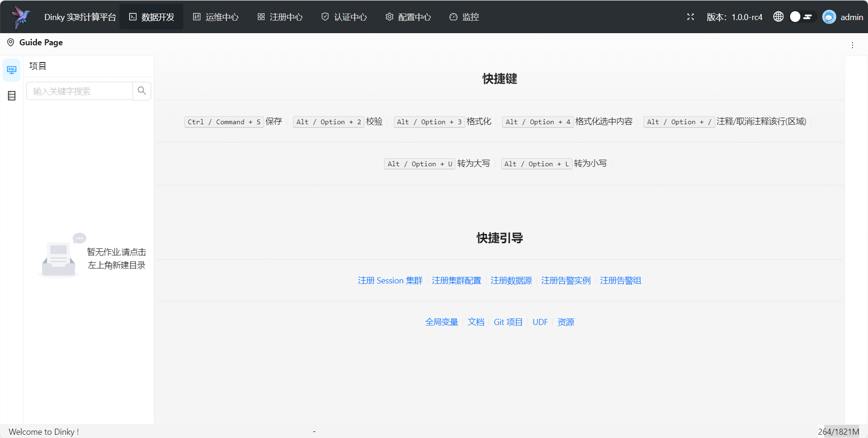Click the Dinky 实时计算平台 title

point(80,17)
